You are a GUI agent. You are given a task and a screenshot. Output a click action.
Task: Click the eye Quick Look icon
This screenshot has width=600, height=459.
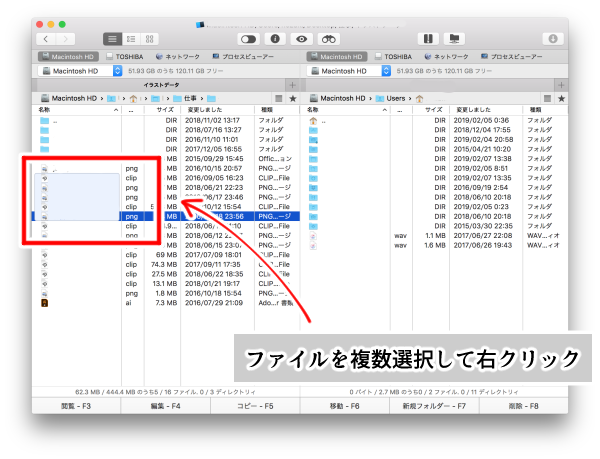(301, 38)
